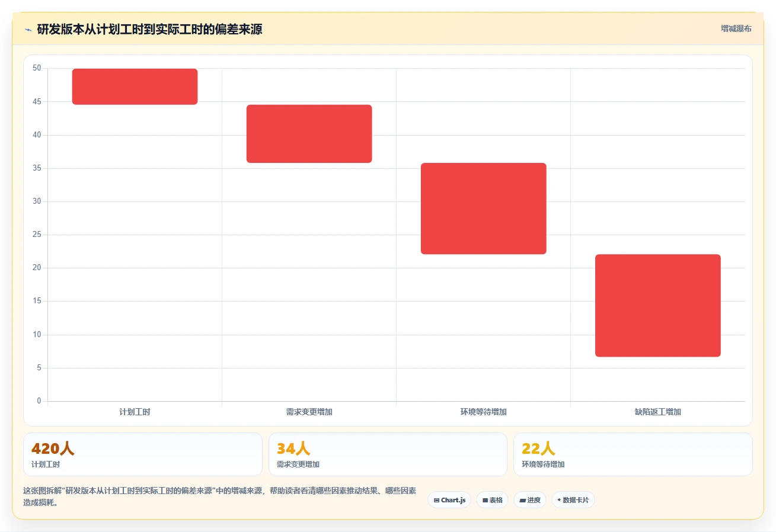Image resolution: width=776 pixels, height=532 pixels.
Task: Click the 数据卡片 tag chip
Action: [x=573, y=500]
